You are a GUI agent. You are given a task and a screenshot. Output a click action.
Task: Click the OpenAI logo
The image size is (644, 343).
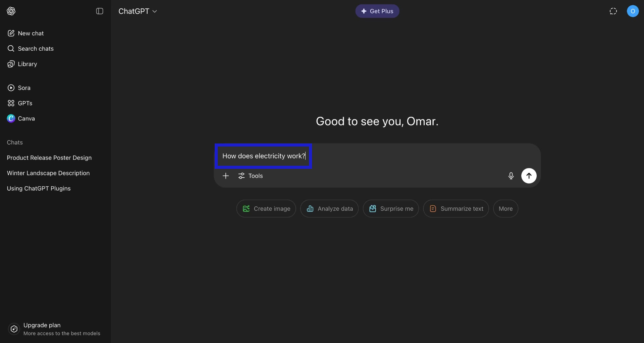tap(11, 11)
